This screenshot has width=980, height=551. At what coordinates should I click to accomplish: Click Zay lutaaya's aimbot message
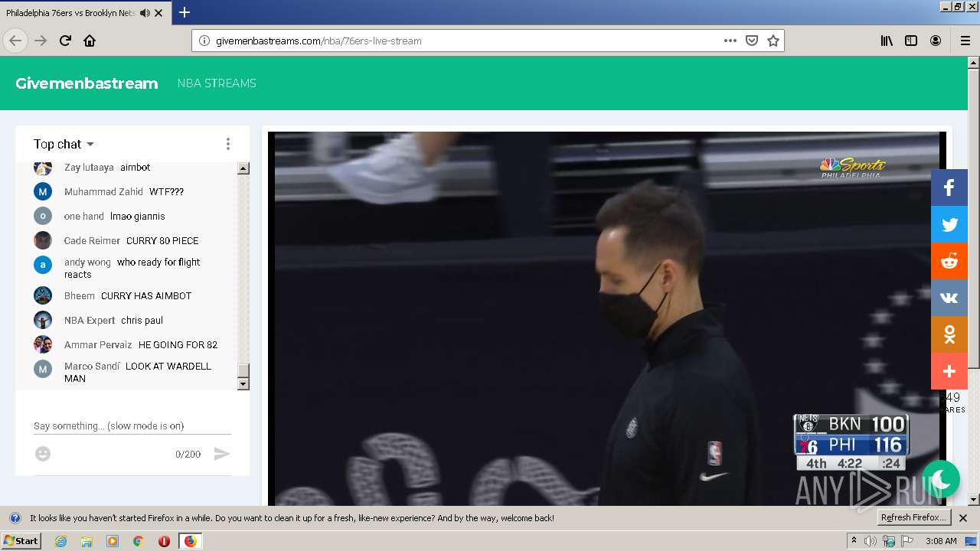pos(135,167)
